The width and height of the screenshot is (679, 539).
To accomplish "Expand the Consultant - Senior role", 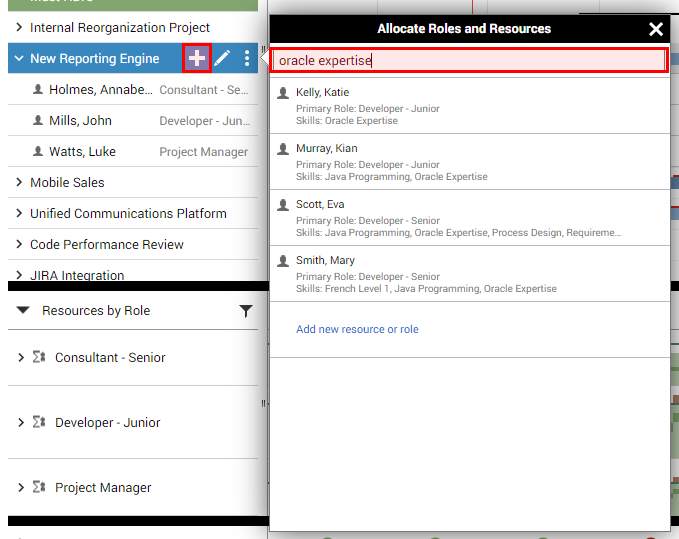I will click(x=21, y=358).
